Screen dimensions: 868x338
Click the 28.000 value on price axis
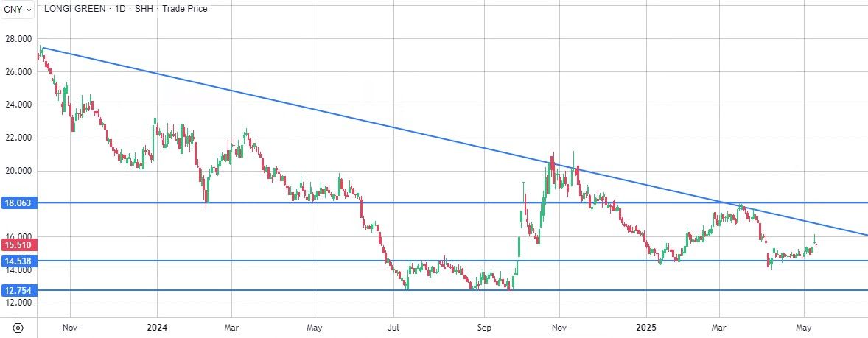pos(18,38)
